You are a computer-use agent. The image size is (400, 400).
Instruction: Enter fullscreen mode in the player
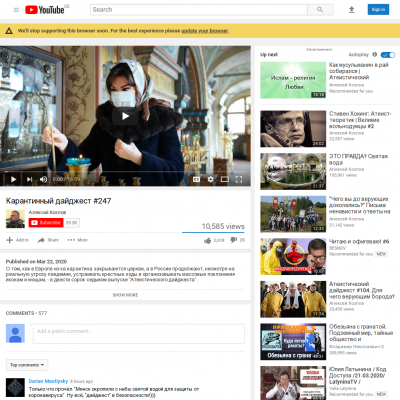(239, 179)
